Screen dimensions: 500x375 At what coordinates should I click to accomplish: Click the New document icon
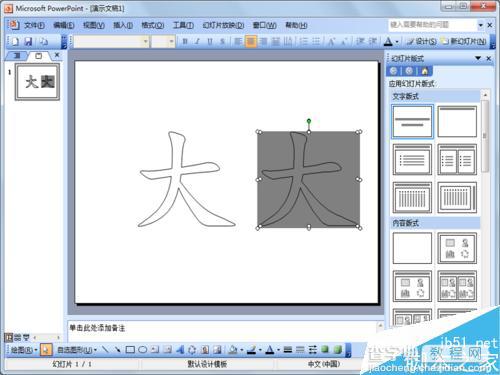(15, 41)
